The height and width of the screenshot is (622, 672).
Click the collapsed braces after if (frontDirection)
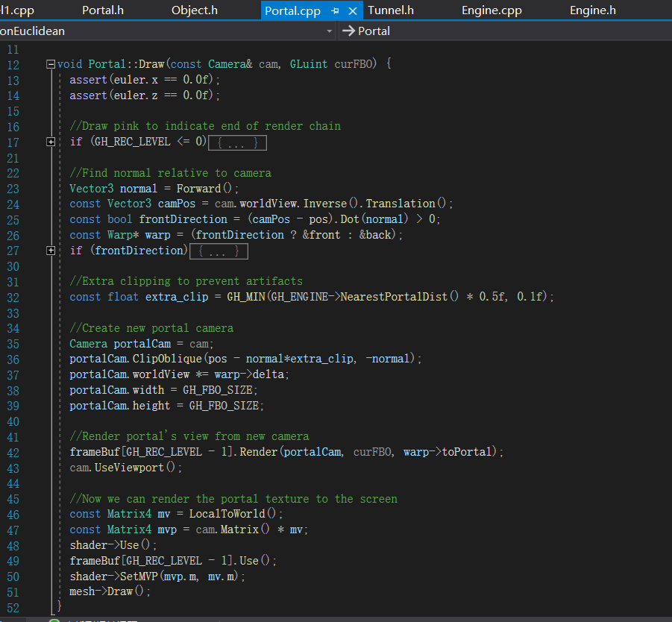[218, 251]
